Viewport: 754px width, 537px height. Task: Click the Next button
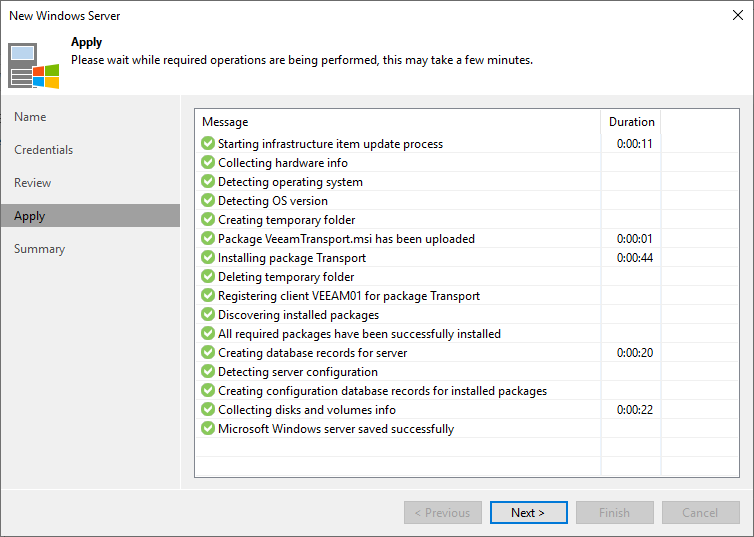(x=528, y=512)
